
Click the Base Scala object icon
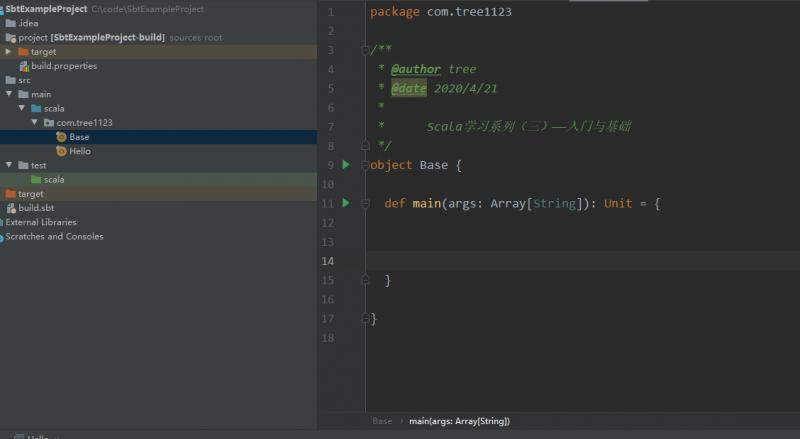tap(61, 137)
